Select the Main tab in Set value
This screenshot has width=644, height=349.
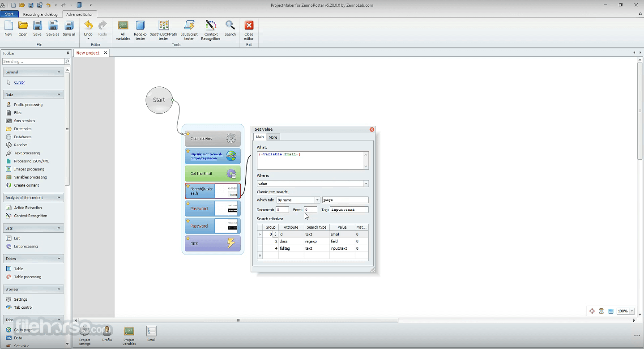coord(260,137)
